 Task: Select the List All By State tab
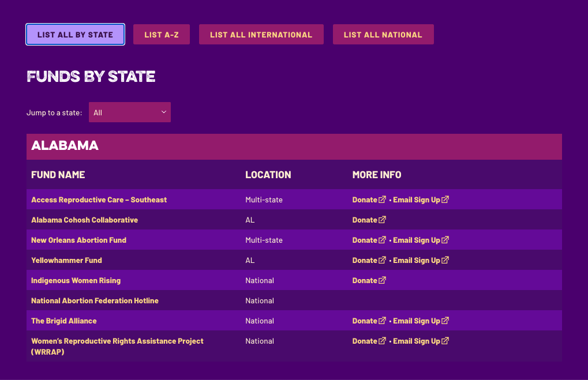75,35
